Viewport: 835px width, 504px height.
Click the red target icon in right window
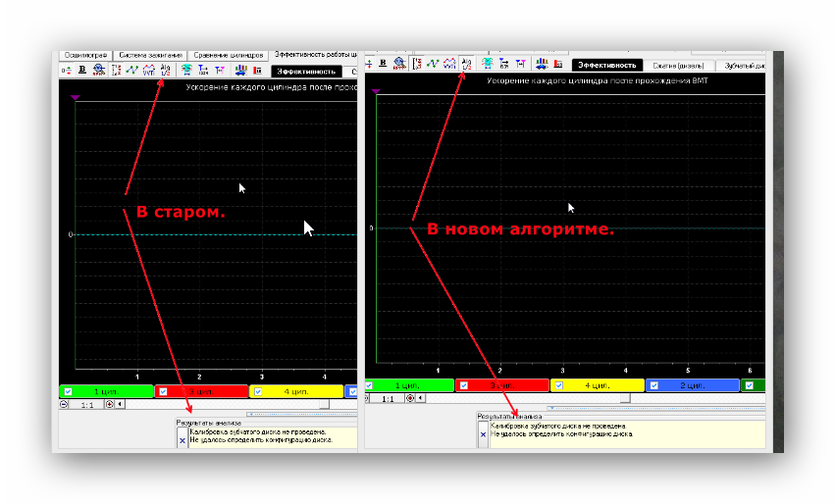[x=410, y=398]
